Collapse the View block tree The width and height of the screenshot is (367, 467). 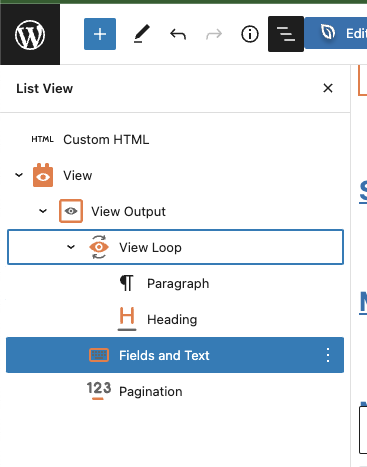point(19,175)
